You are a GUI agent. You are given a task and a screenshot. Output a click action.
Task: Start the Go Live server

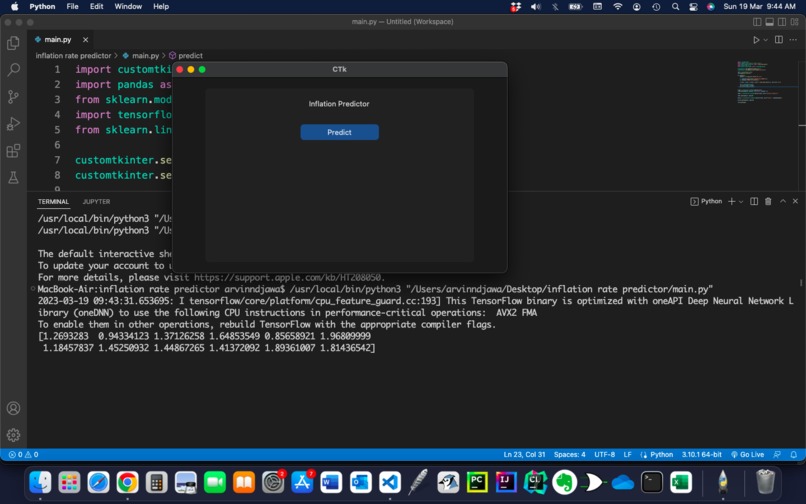[x=747, y=455]
